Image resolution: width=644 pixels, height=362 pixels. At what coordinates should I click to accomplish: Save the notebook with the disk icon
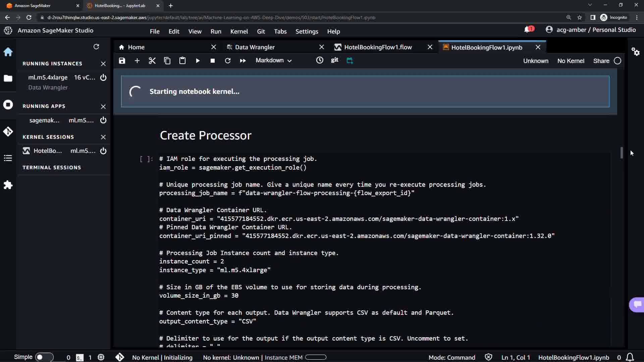[122, 61]
